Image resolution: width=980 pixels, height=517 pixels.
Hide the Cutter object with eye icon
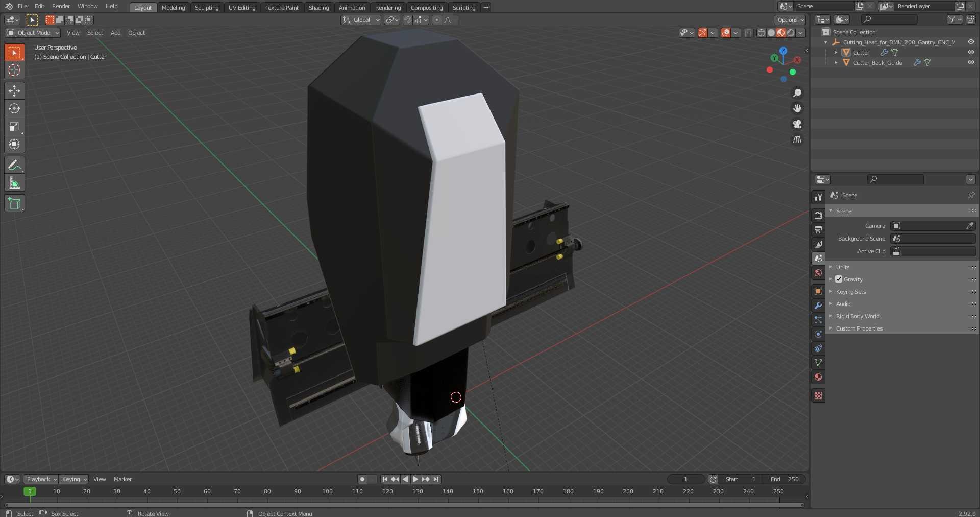(971, 52)
